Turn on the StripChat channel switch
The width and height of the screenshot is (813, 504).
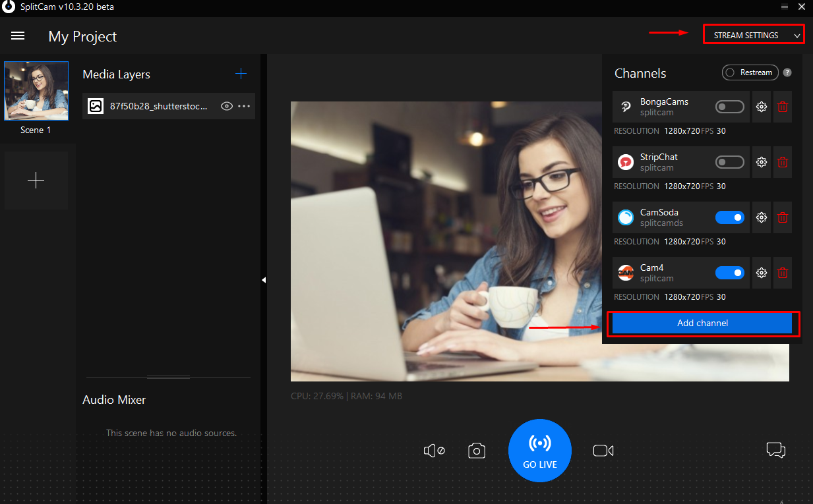coord(730,162)
